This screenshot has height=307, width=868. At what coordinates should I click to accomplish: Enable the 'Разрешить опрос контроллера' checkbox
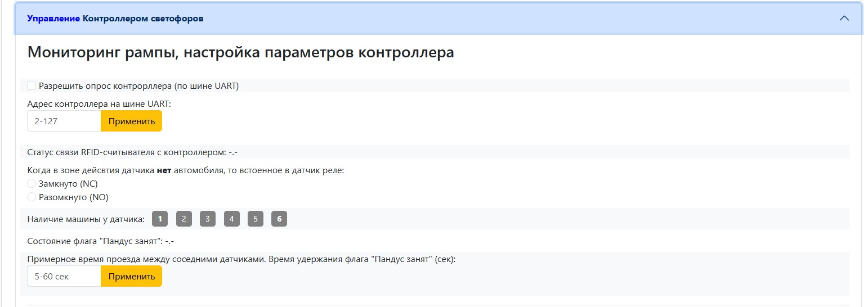[32, 85]
